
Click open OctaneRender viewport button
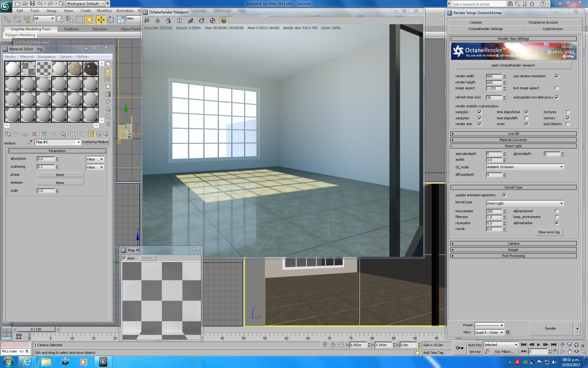(x=513, y=65)
